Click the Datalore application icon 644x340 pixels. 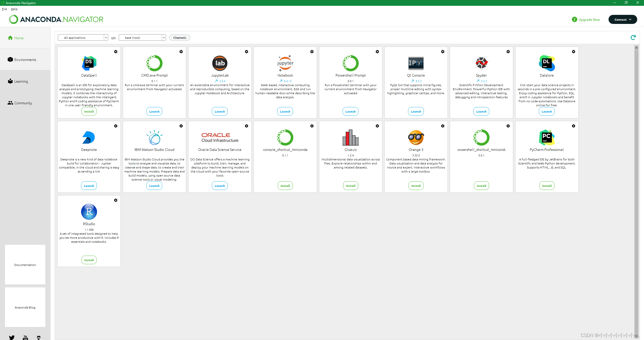click(x=546, y=63)
